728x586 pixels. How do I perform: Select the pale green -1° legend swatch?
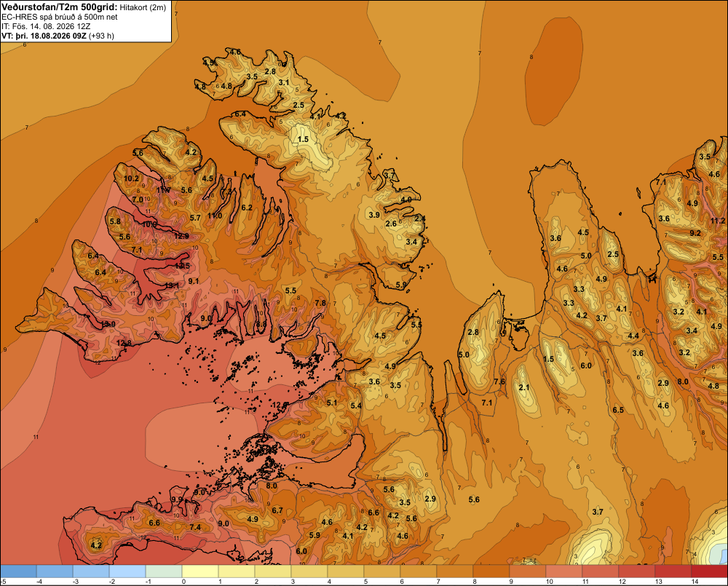pyautogui.click(x=164, y=571)
